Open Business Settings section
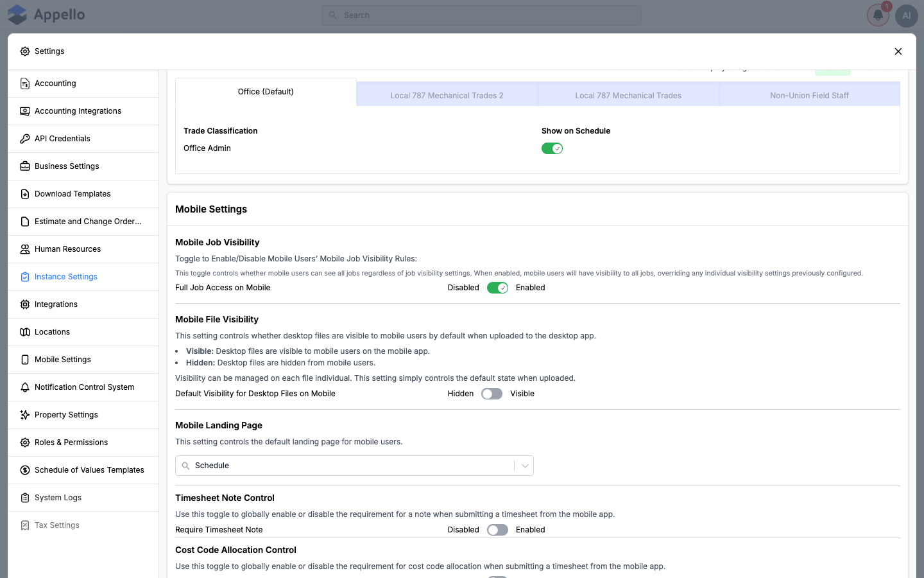Image resolution: width=924 pixels, height=578 pixels. coord(83,166)
